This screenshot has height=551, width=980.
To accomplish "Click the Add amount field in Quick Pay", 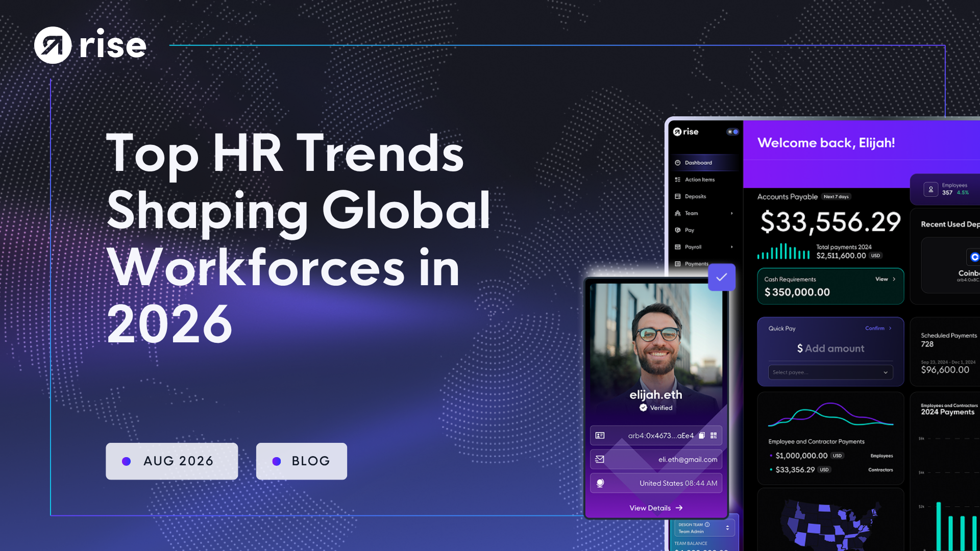I will click(x=830, y=348).
